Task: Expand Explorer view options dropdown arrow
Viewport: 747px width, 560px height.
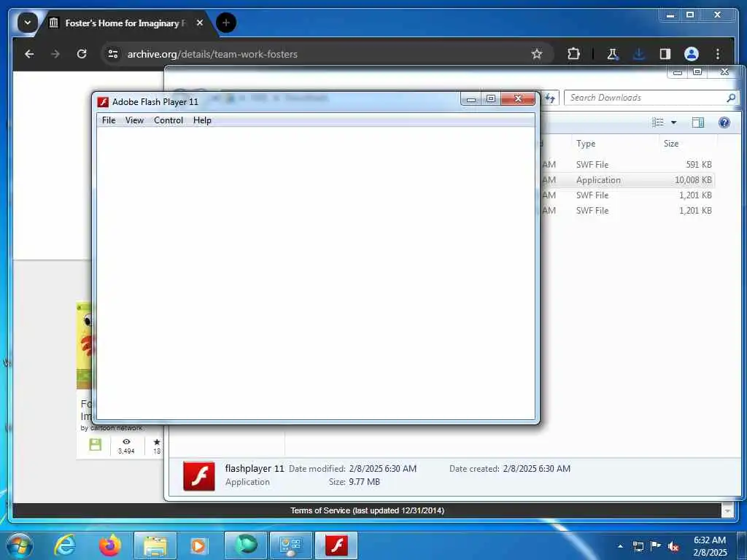Action: tap(673, 122)
